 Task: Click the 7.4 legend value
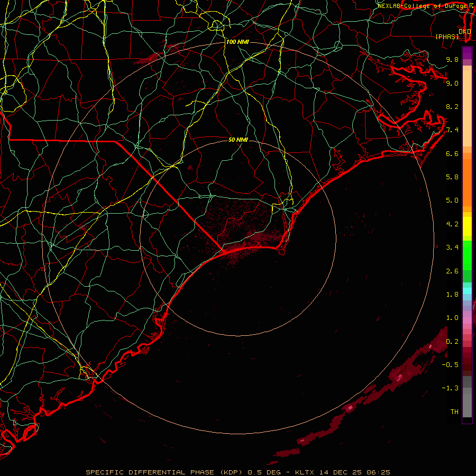pos(452,130)
